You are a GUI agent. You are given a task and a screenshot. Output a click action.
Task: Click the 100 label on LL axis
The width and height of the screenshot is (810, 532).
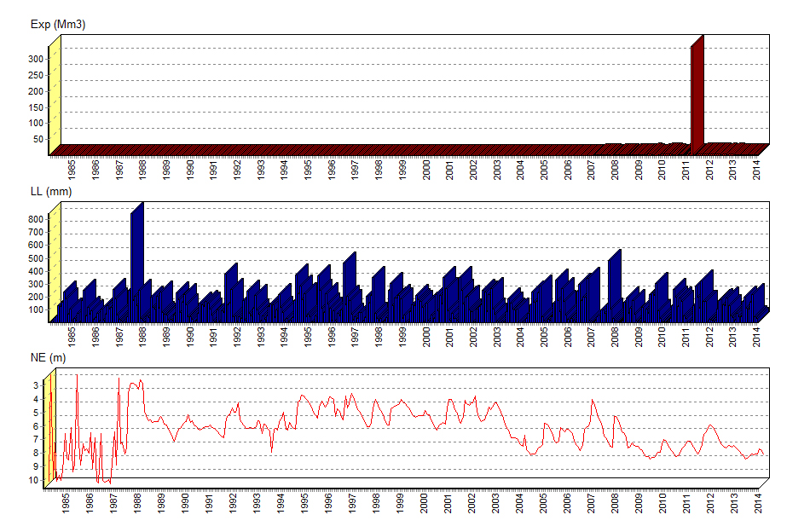(x=34, y=309)
